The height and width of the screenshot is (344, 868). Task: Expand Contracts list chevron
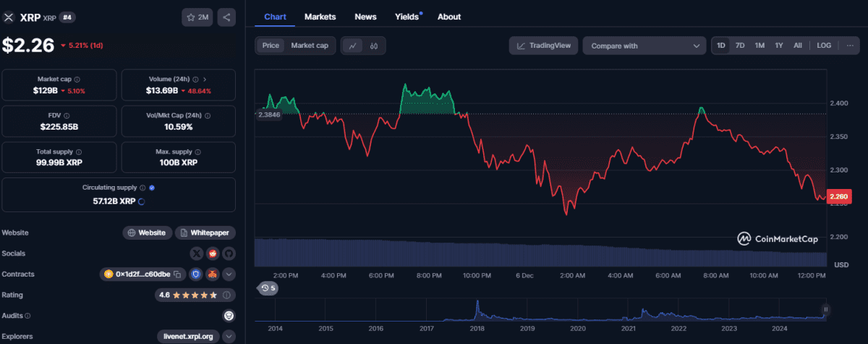point(229,274)
